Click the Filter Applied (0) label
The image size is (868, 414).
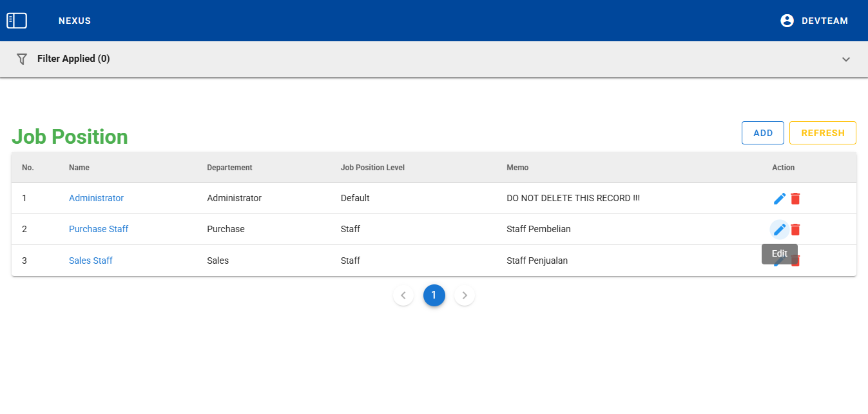click(73, 59)
